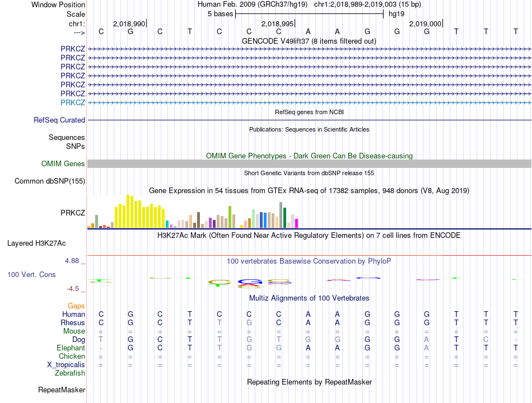Open Short Genetic Variants from dbSNP title

coord(309,173)
